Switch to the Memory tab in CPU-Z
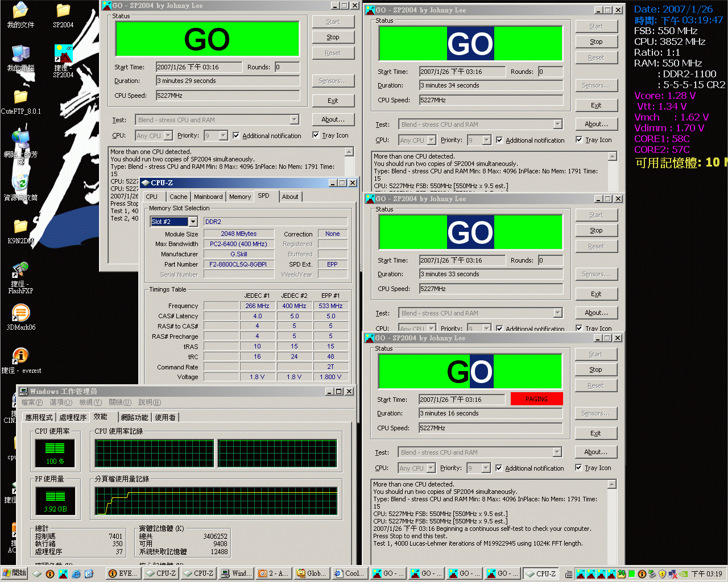Image resolution: width=728 pixels, height=582 pixels. click(x=240, y=197)
